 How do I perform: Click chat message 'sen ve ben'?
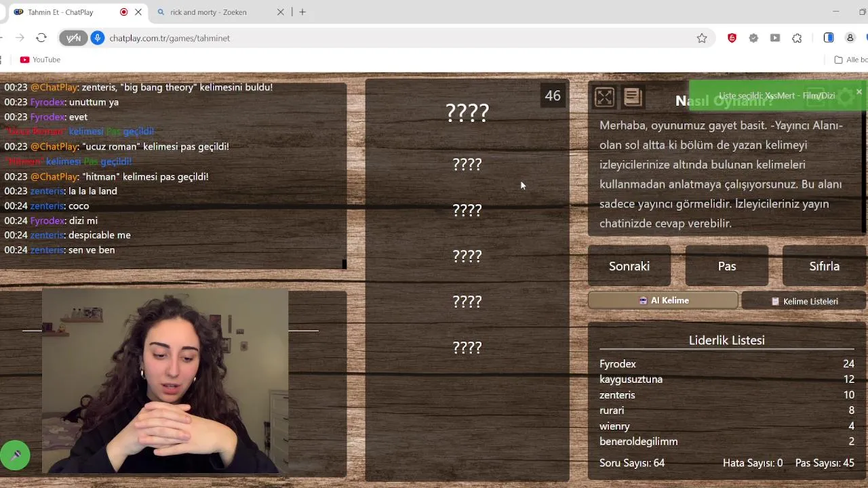click(x=91, y=250)
